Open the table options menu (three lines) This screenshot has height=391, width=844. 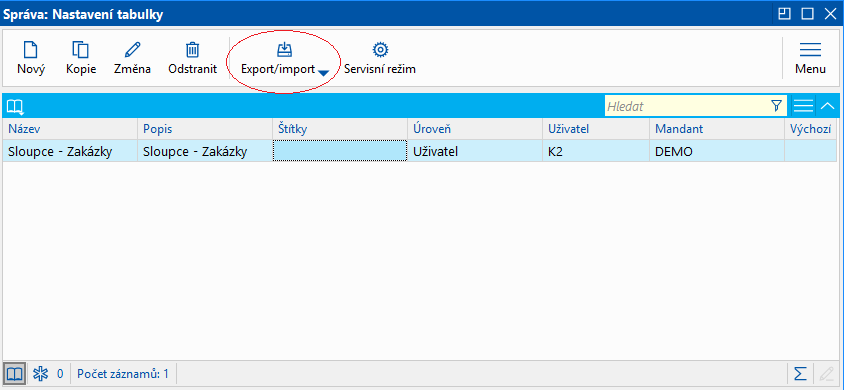pyautogui.click(x=803, y=106)
